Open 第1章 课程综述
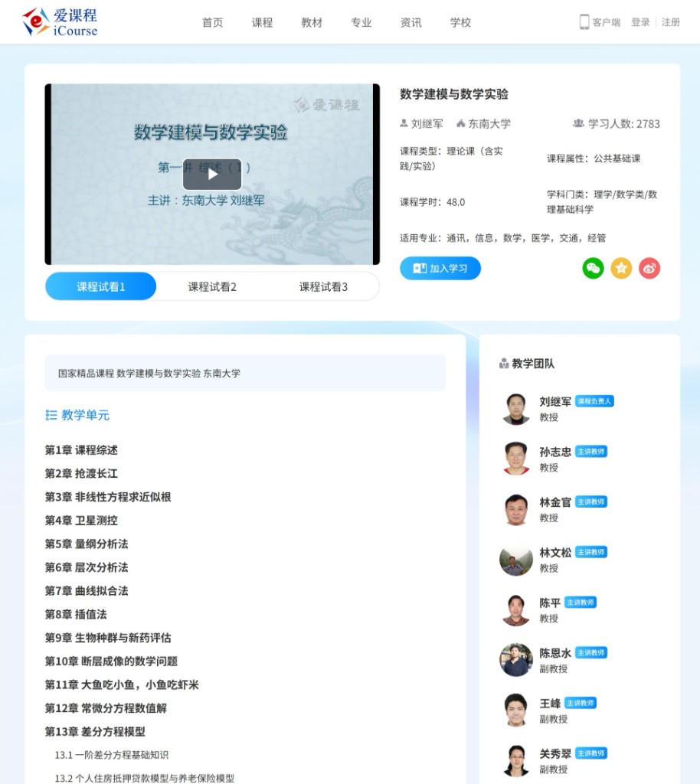The height and width of the screenshot is (784, 700). (81, 450)
